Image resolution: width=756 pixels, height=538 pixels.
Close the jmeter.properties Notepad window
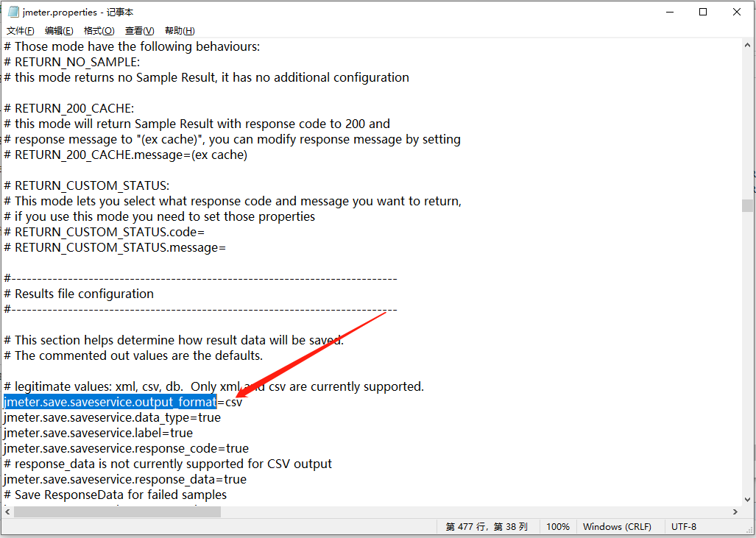point(737,12)
